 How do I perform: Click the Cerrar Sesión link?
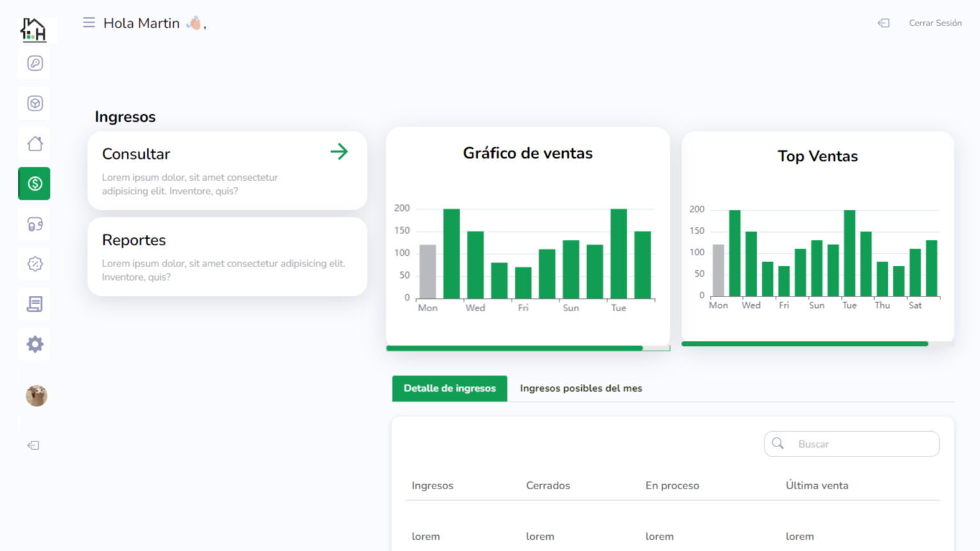935,23
